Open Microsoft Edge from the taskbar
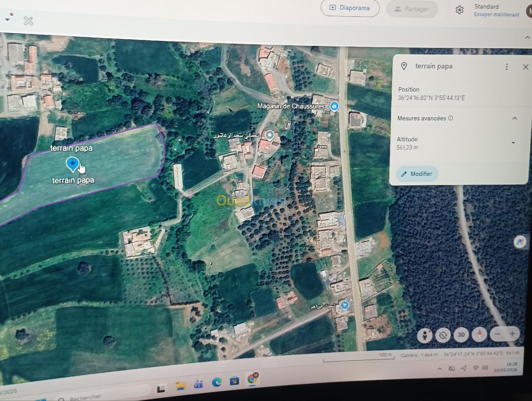The image size is (532, 401). tap(217, 382)
